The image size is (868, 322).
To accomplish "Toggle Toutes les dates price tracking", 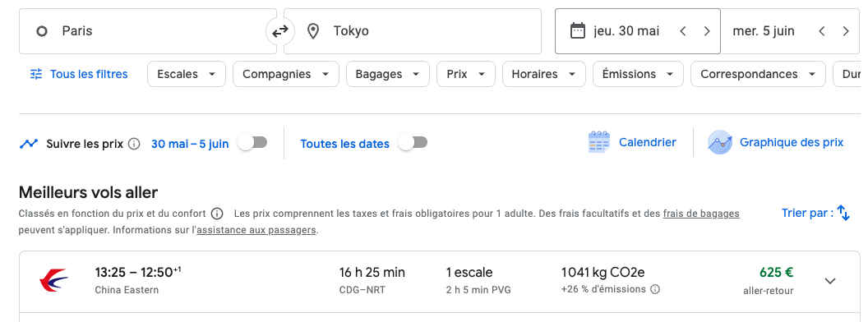I will point(413,143).
